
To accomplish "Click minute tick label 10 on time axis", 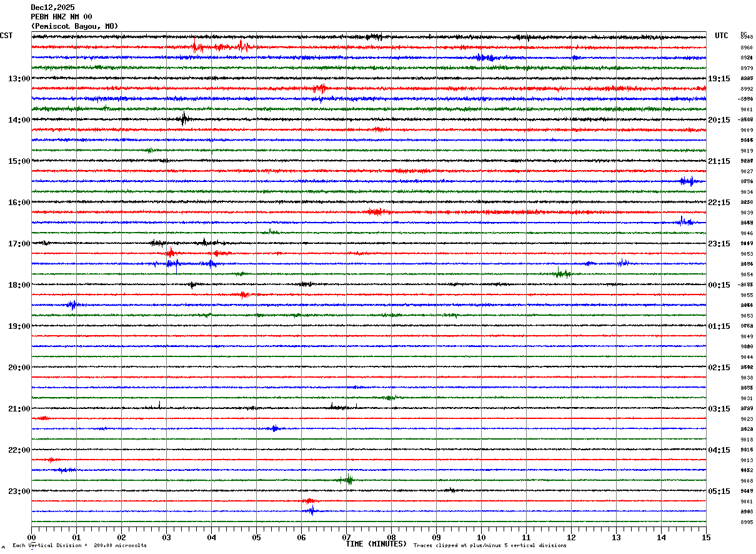I will [x=481, y=537].
